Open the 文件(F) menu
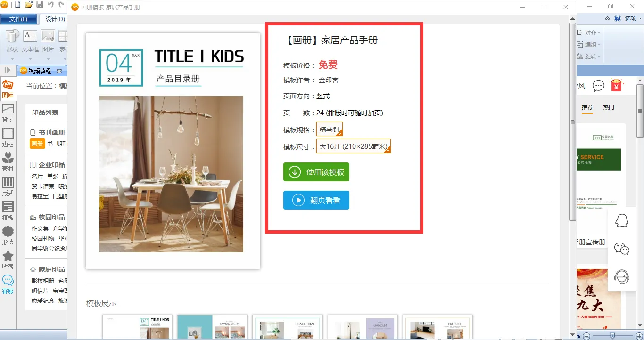The image size is (644, 340). pyautogui.click(x=18, y=19)
